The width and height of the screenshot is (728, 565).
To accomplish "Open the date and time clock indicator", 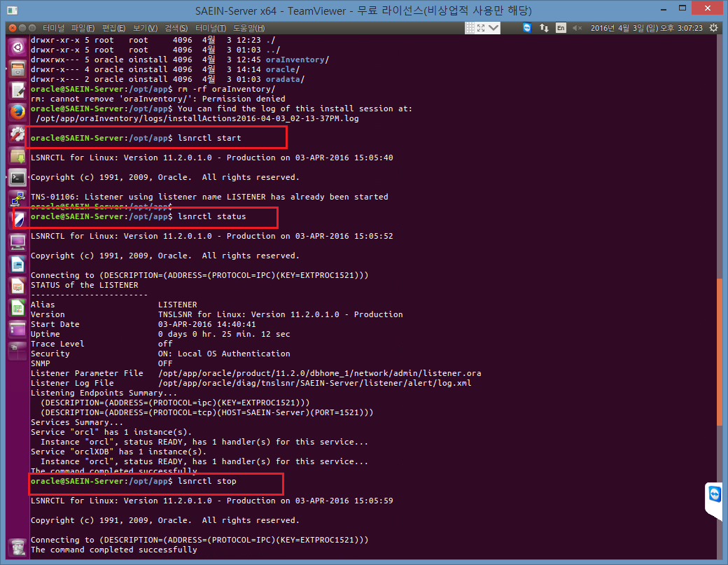I will [x=647, y=28].
